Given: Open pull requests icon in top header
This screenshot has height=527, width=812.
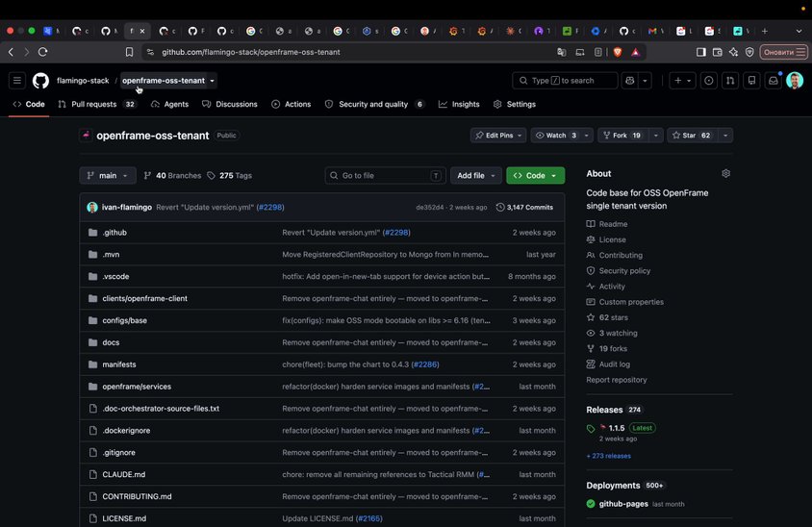Looking at the screenshot, I should point(730,80).
